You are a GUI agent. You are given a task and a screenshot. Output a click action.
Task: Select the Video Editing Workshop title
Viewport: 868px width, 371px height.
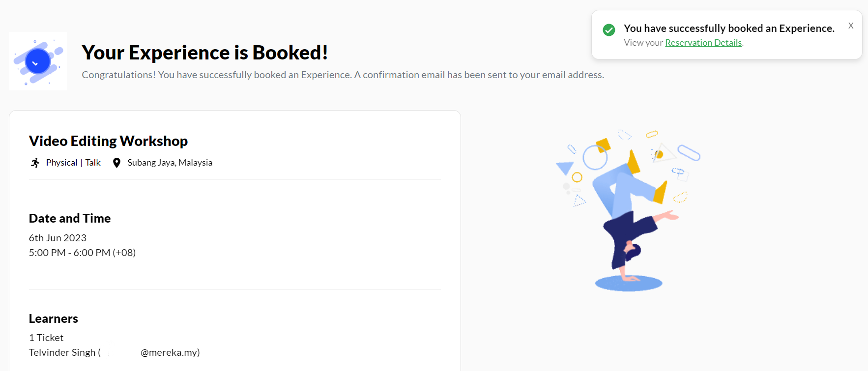108,141
